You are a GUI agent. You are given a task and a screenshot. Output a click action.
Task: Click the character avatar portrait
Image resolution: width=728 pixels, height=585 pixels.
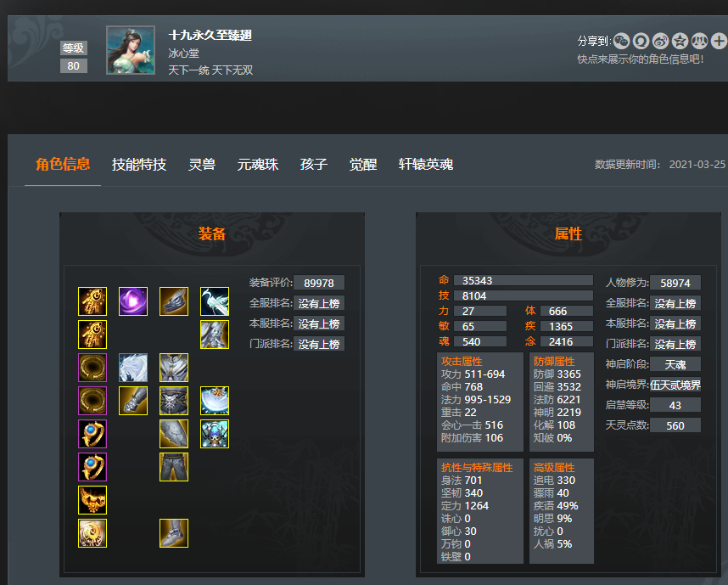pos(131,50)
